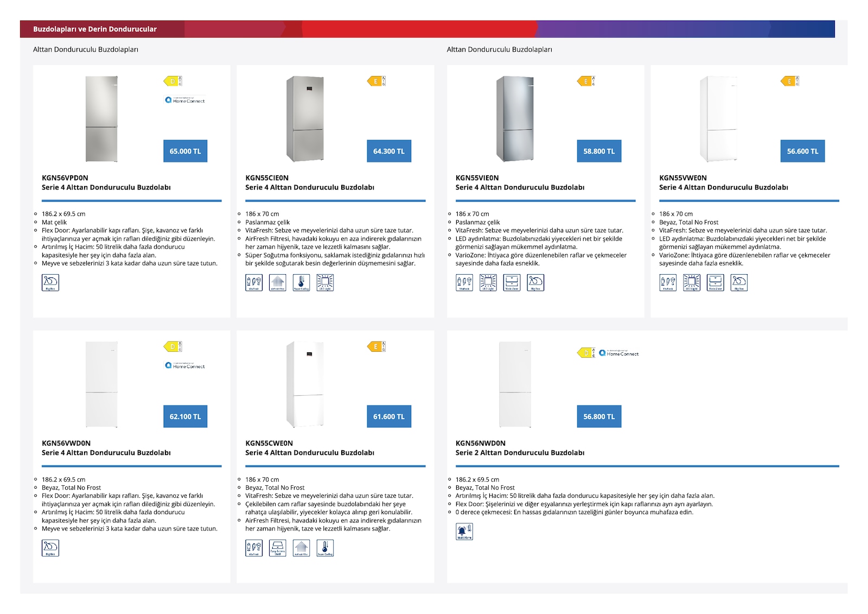Click the Super Cooling icon under KGN55CWE0N
Screen dimensions: 868x614
325,548
